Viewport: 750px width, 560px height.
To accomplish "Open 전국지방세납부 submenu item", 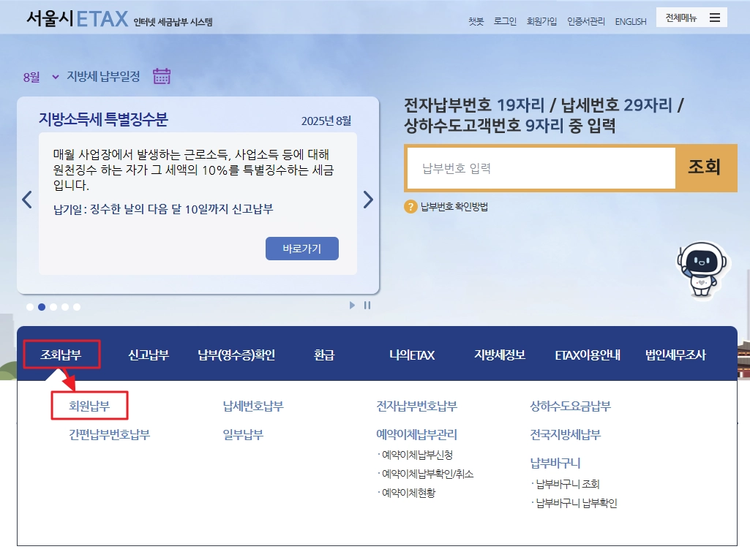I will click(565, 434).
